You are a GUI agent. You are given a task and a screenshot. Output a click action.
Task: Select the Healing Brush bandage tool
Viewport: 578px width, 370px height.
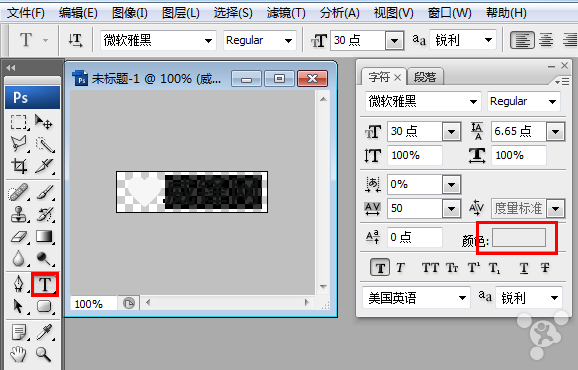coord(18,192)
